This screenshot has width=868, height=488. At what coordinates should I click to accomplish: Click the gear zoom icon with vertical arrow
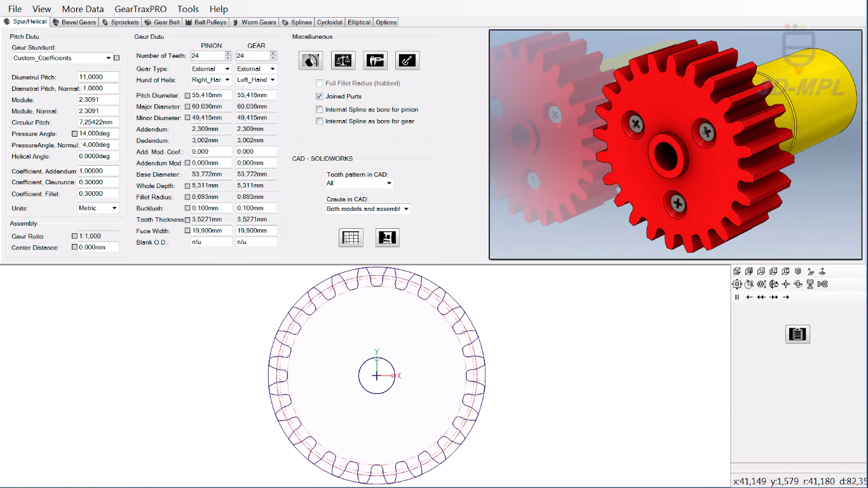761,284
